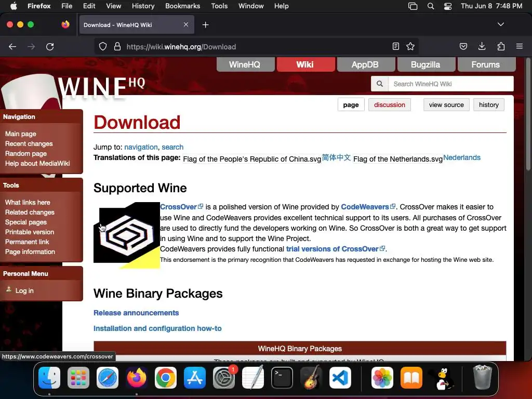Switch to the WineHQ site tab
The image size is (532, 399).
(246, 64)
